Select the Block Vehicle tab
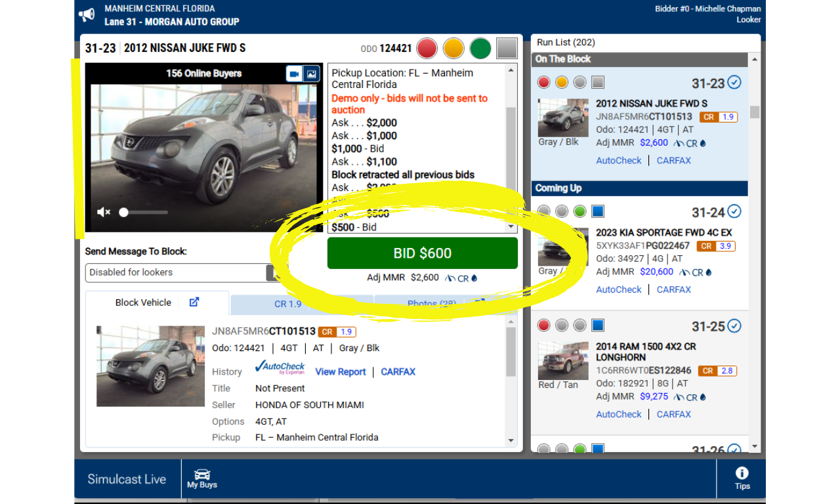Image resolution: width=840 pixels, height=504 pixels. [143, 303]
